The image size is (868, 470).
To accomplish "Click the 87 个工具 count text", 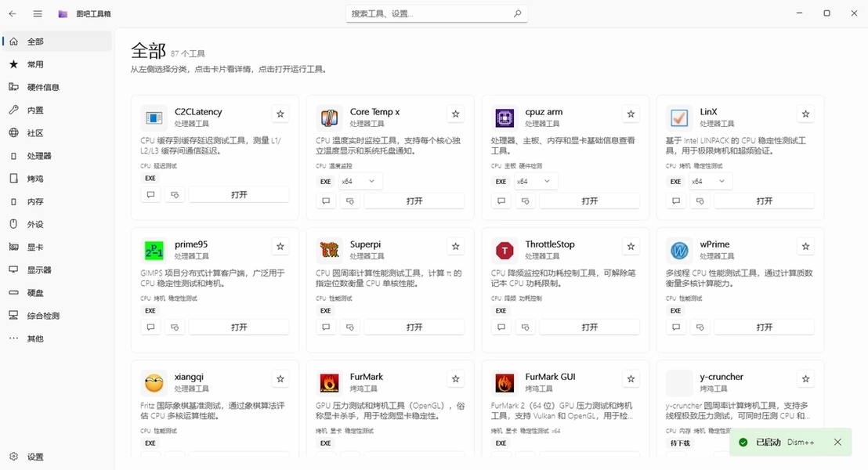I will coord(188,54).
